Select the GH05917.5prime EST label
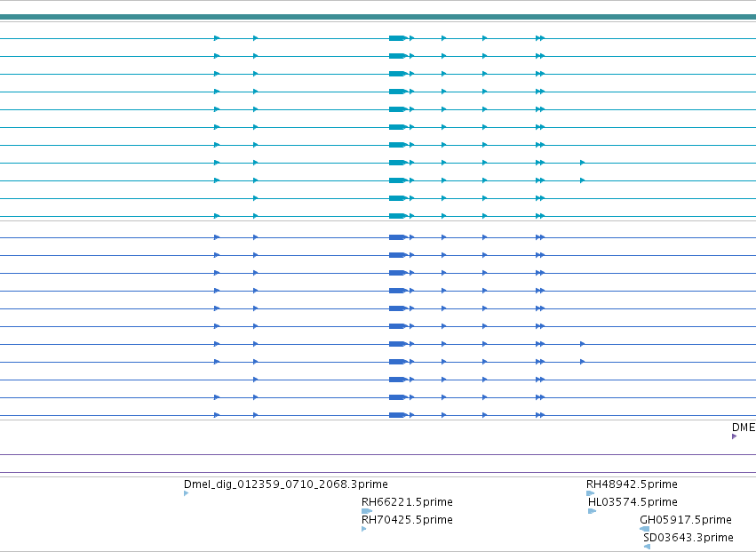756x552 pixels. click(686, 520)
